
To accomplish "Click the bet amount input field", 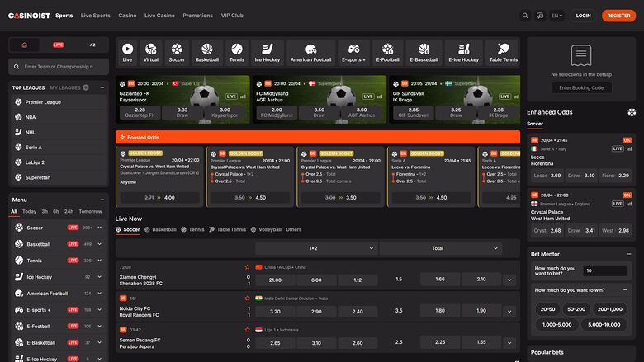I will (x=605, y=270).
